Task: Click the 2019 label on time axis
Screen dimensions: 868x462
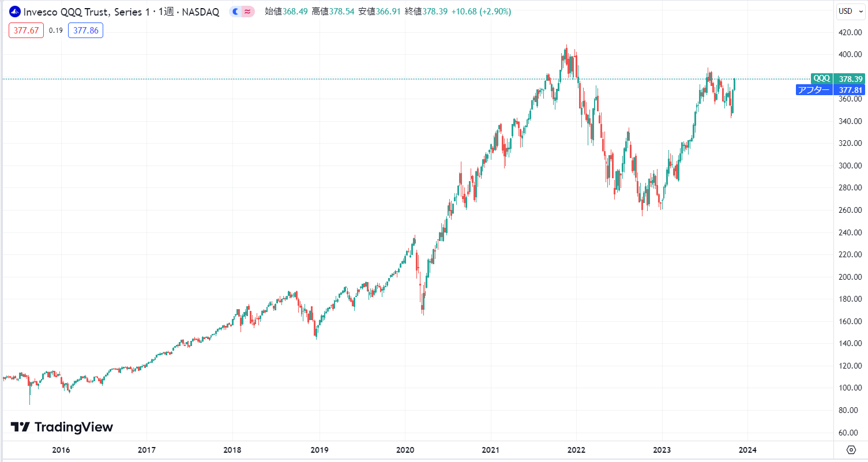Action: point(318,450)
